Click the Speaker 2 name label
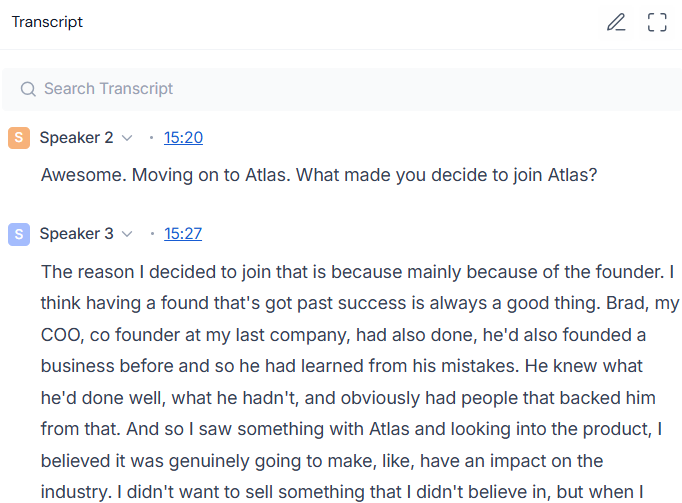 click(76, 138)
